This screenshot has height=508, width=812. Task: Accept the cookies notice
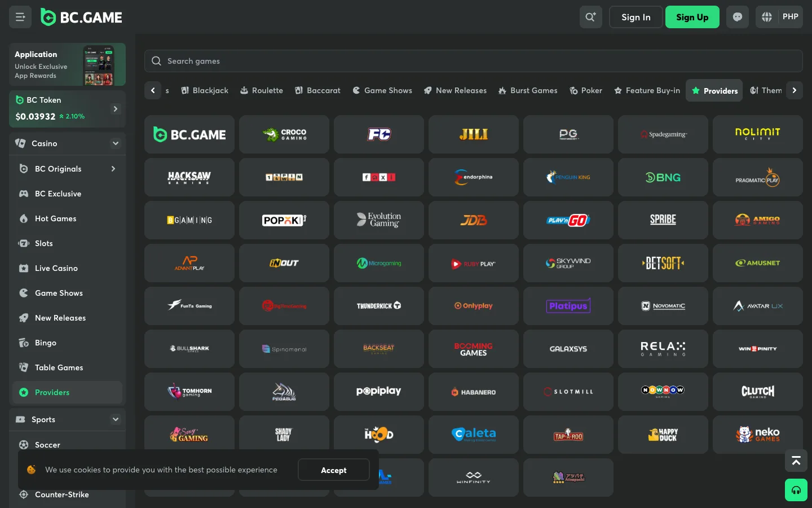(334, 470)
